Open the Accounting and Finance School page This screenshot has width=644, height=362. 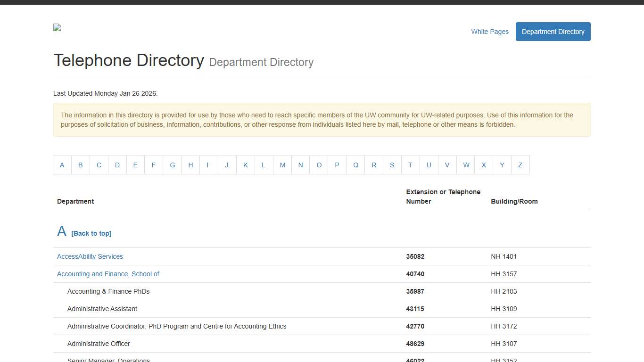(x=108, y=274)
